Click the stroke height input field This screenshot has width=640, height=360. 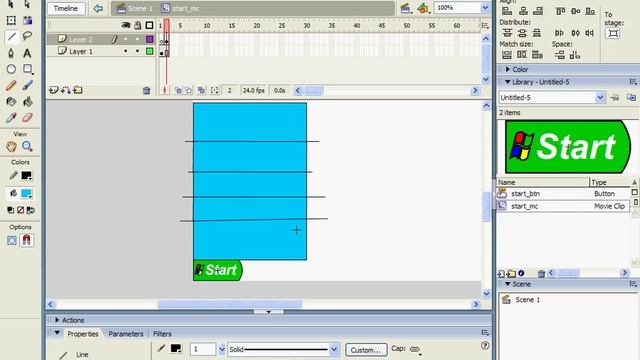pyautogui.click(x=203, y=349)
